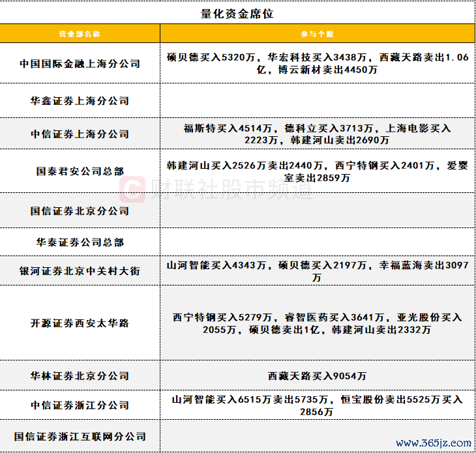Click cell listing 福斯特买入4514万
The image size is (476, 453).
(x=318, y=134)
